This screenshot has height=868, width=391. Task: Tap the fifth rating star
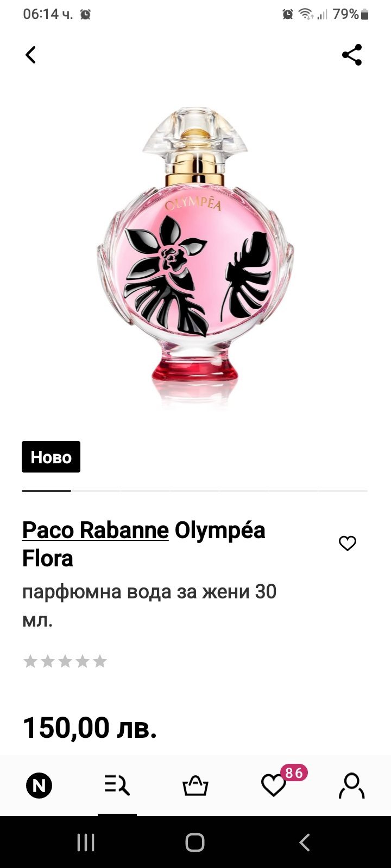(100, 661)
